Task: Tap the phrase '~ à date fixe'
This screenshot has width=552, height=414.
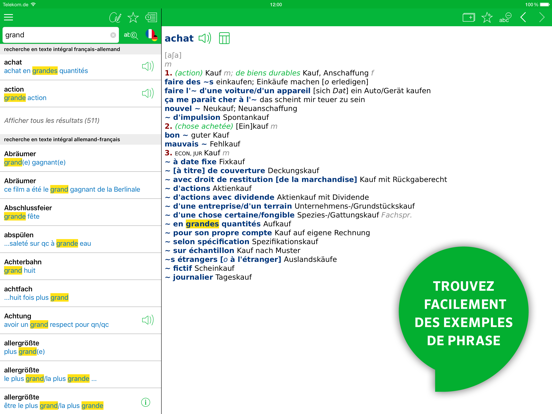Action: (190, 162)
